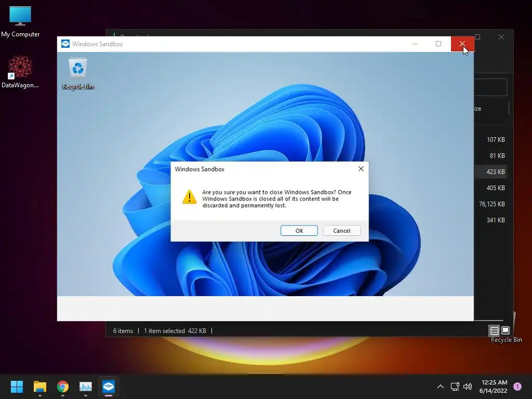
Task: Click OK to close Windows Sandbox
Action: 299,231
